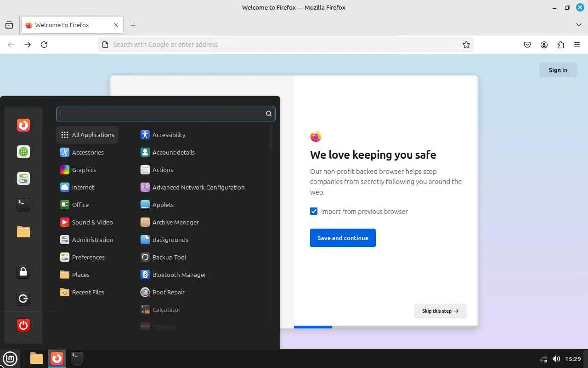Viewport: 588px width, 368px height.
Task: Click the Sign in button
Action: [558, 70]
